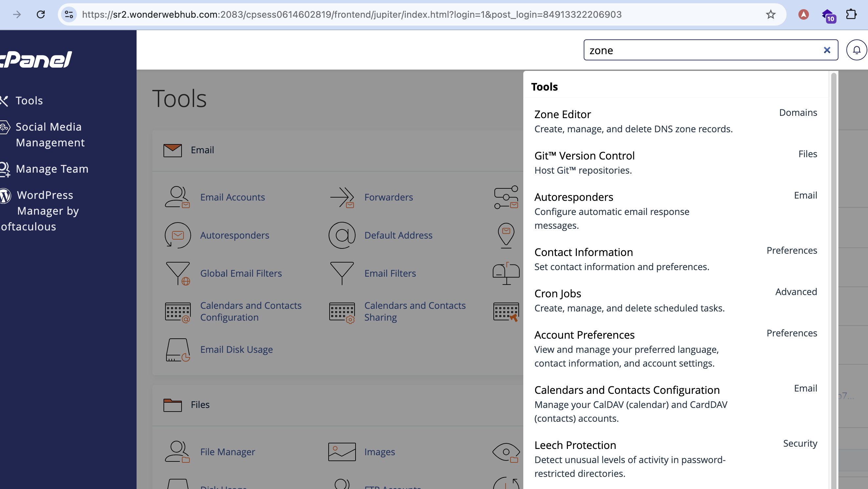Open Email Accounts icon
The height and width of the screenshot is (489, 868).
point(177,197)
